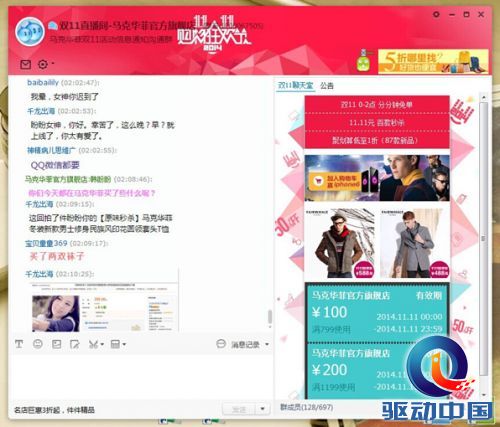This screenshot has height=427, width=500.
Task: Switch to the 公告 tab
Action: pos(327,86)
